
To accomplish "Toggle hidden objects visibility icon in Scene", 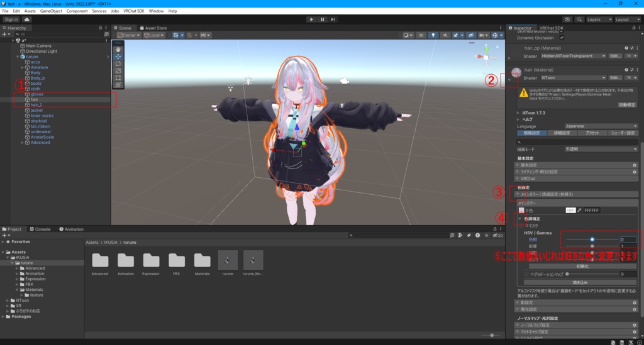I will (471, 35).
